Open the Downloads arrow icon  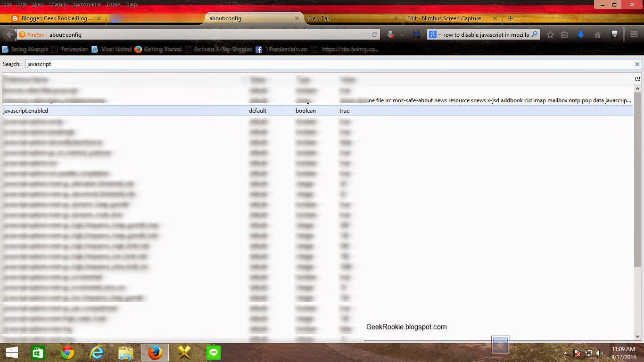click(581, 34)
